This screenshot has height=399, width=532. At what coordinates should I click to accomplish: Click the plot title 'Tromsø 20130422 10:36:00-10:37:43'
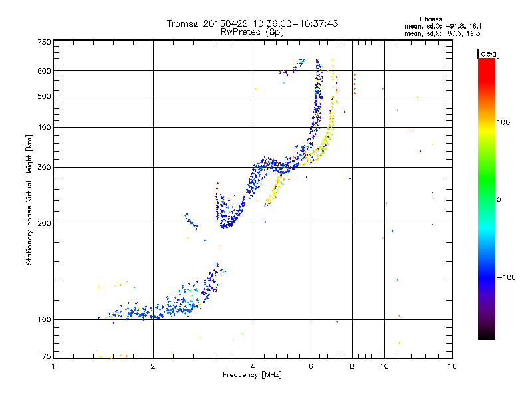(252, 23)
